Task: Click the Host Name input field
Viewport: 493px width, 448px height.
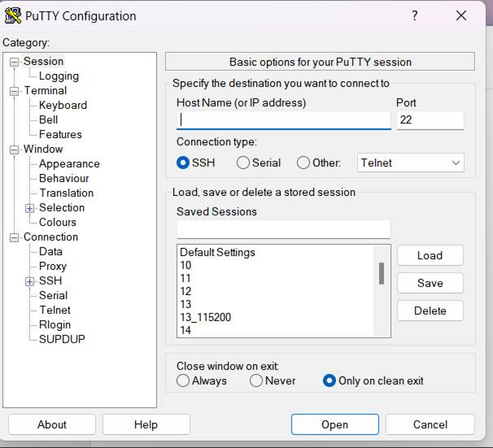Action: tap(283, 120)
